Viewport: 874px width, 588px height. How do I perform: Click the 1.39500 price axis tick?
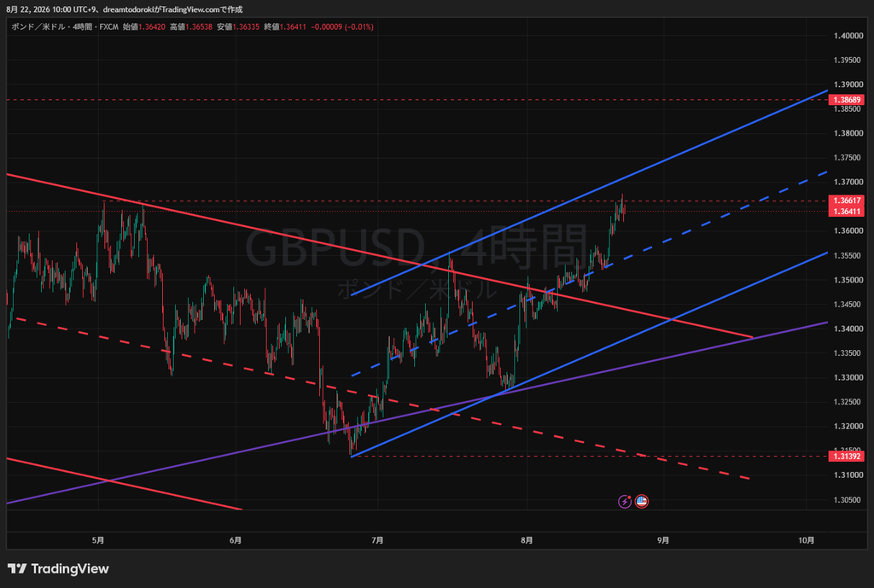point(848,61)
